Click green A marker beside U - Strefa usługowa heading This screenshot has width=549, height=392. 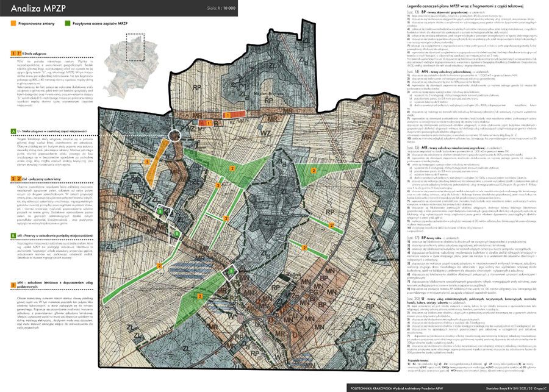(13, 132)
